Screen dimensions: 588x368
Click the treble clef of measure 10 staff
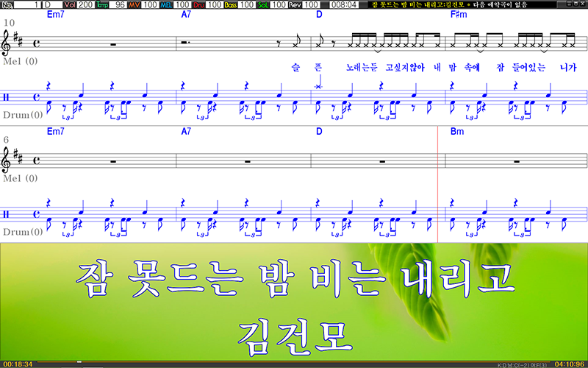(7, 43)
